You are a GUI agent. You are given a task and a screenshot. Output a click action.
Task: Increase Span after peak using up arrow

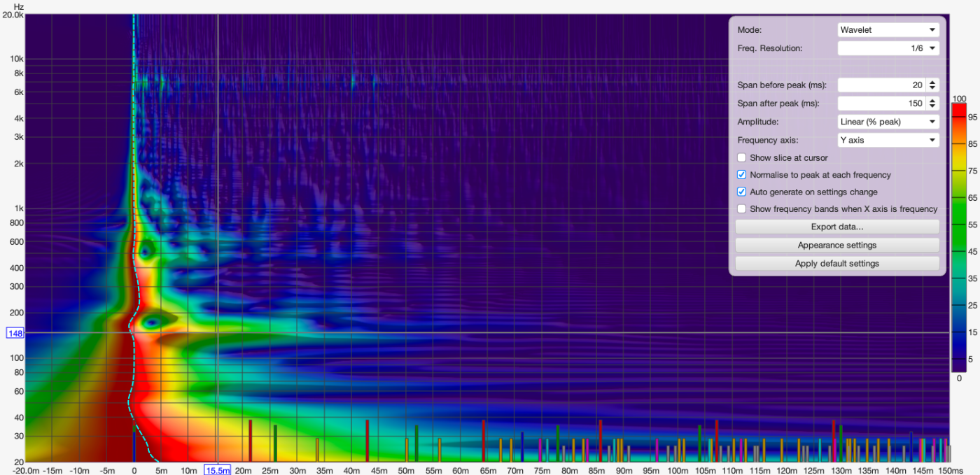coord(932,100)
